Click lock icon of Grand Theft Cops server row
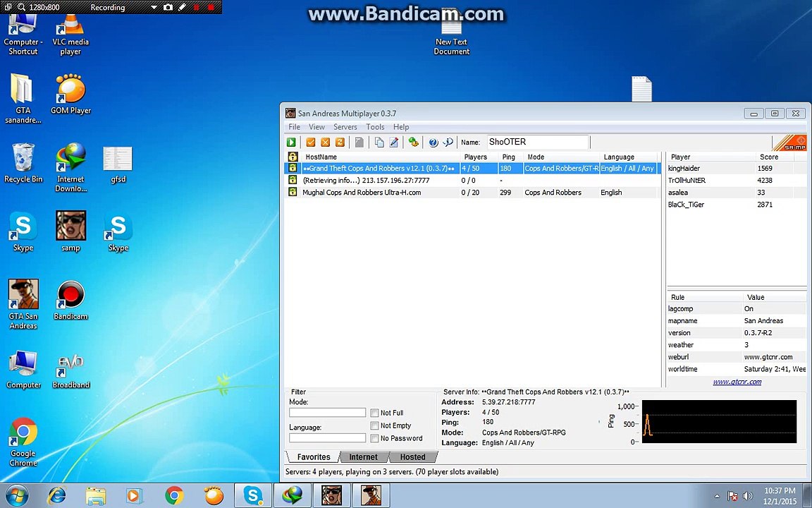The height and width of the screenshot is (508, 812). 293,169
